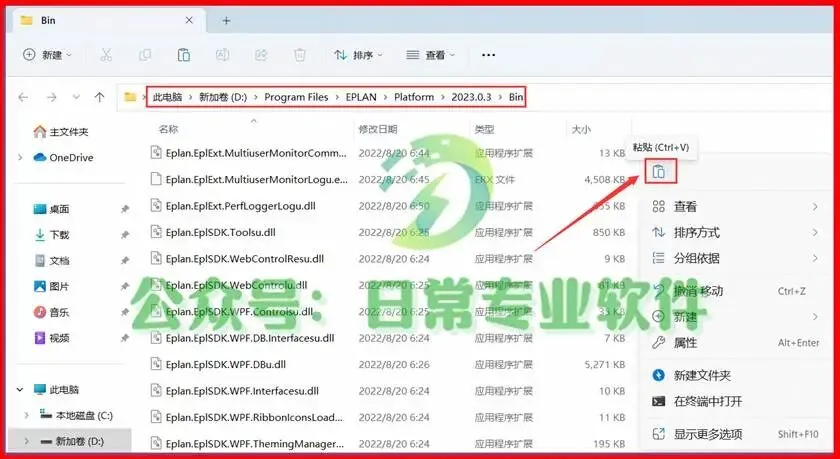The image size is (840, 459).
Task: Open 桌面 in quick access
Action: click(x=51, y=209)
